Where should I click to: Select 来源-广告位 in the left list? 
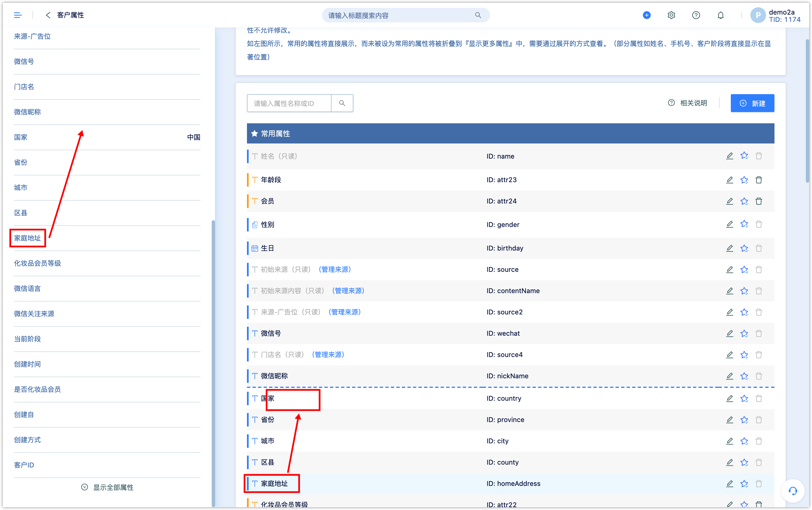32,36
